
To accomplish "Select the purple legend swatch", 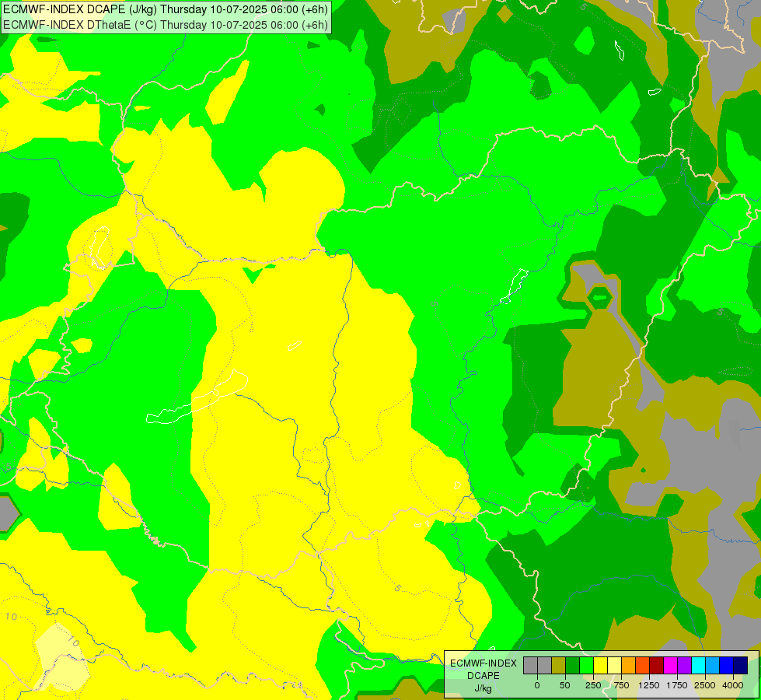I will pos(684,665).
